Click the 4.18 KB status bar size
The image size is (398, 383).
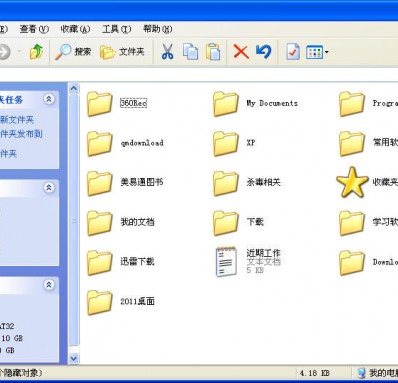[314, 373]
